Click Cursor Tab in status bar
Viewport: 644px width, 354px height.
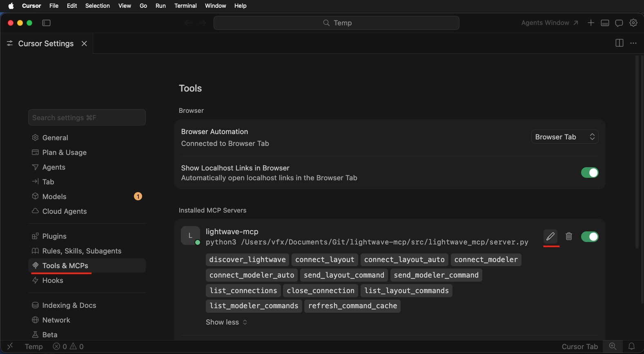pyautogui.click(x=580, y=347)
